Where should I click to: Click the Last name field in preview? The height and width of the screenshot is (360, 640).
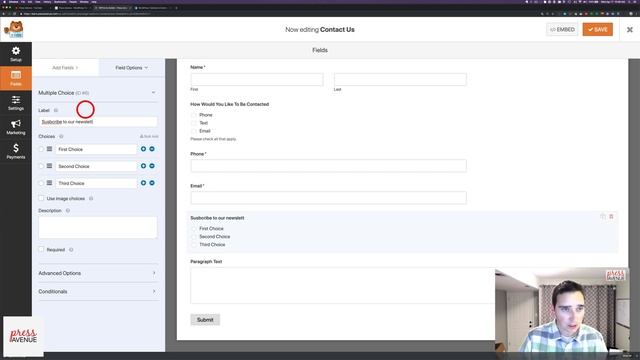click(400, 79)
